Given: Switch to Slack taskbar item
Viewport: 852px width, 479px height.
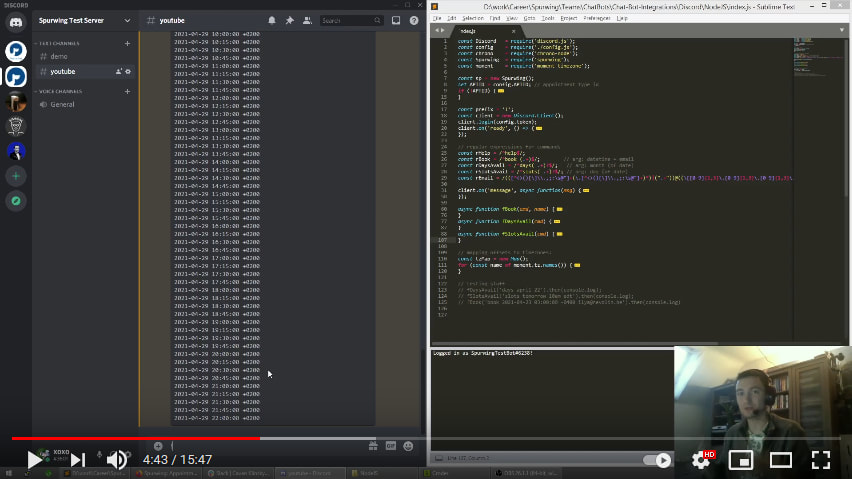Looking at the screenshot, I should click(x=239, y=474).
